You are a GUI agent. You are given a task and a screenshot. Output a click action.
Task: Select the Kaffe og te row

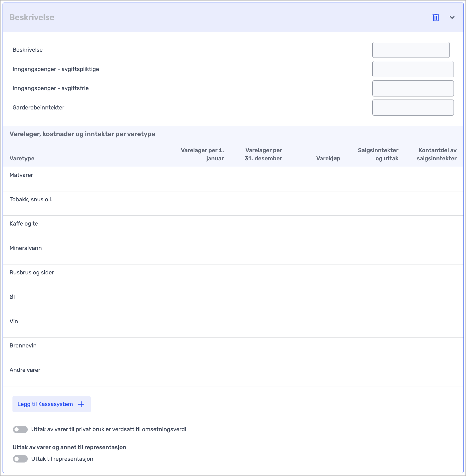(x=233, y=228)
